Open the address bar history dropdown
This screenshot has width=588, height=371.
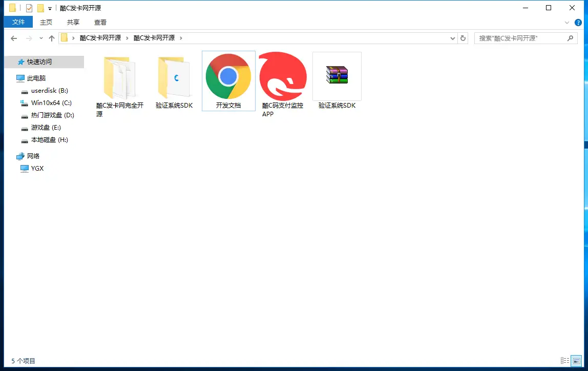[451, 37]
